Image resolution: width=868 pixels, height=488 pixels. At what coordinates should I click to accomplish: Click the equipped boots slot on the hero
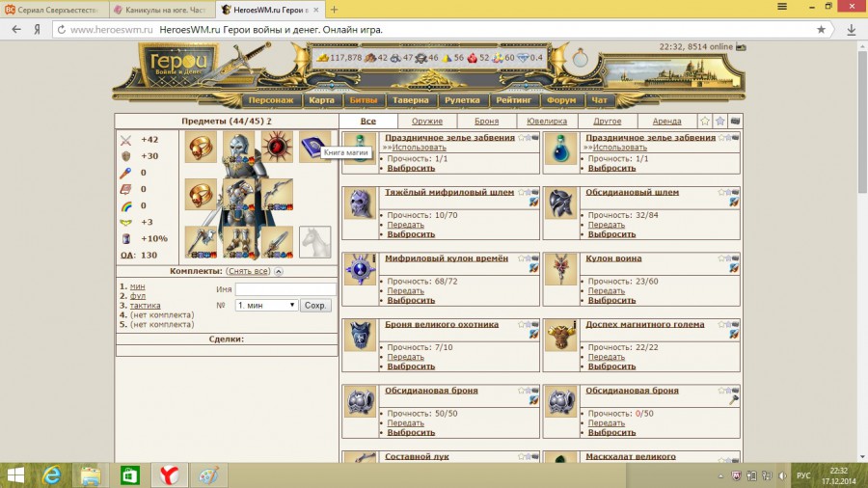(x=238, y=242)
